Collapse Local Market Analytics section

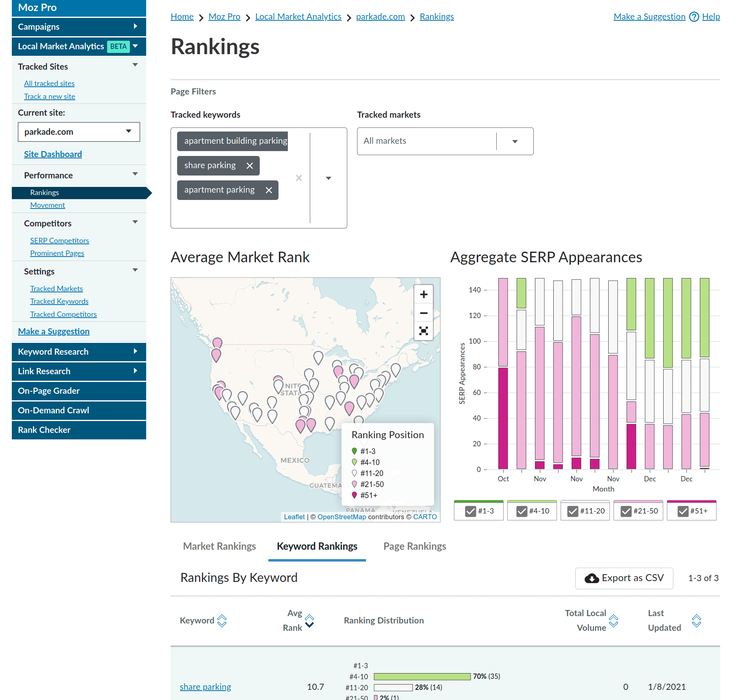136,46
